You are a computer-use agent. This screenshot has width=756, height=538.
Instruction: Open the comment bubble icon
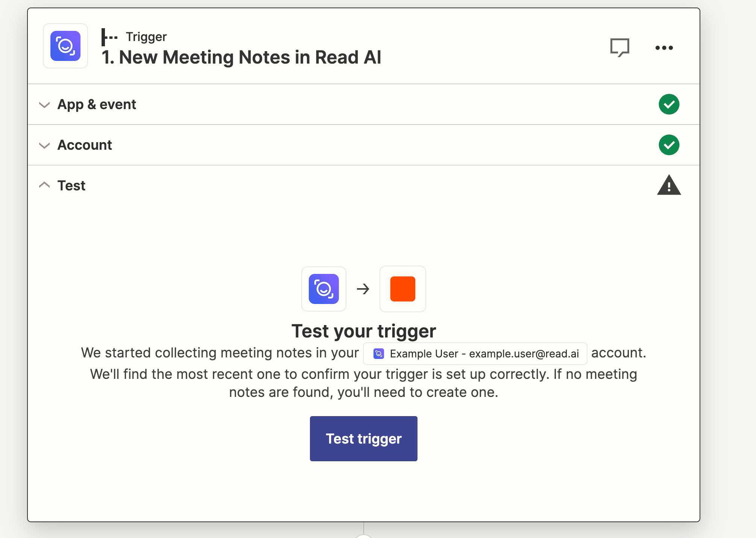click(x=619, y=48)
